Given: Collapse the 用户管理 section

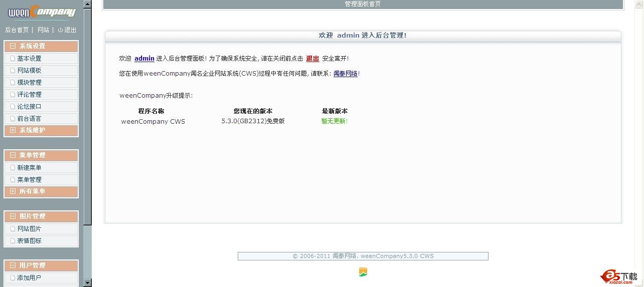Looking at the screenshot, I should pos(41,265).
